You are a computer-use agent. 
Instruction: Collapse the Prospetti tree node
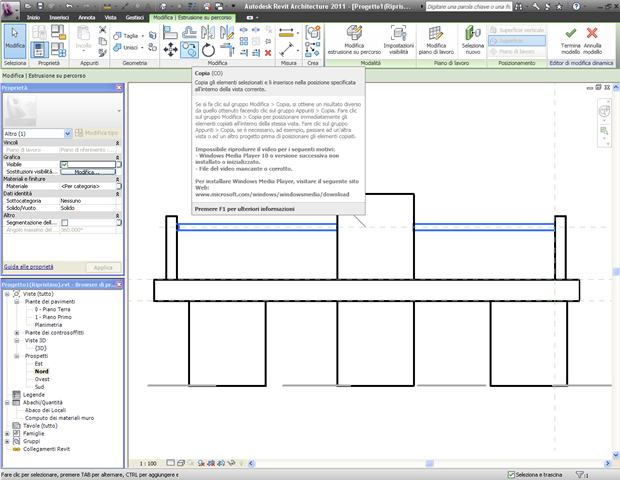click(x=17, y=355)
